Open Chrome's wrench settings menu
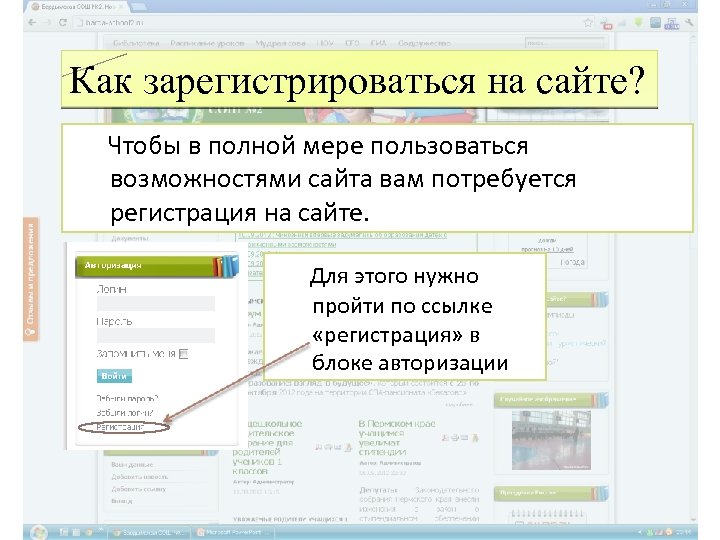Viewport: 720px width, 540px height. 689,22
